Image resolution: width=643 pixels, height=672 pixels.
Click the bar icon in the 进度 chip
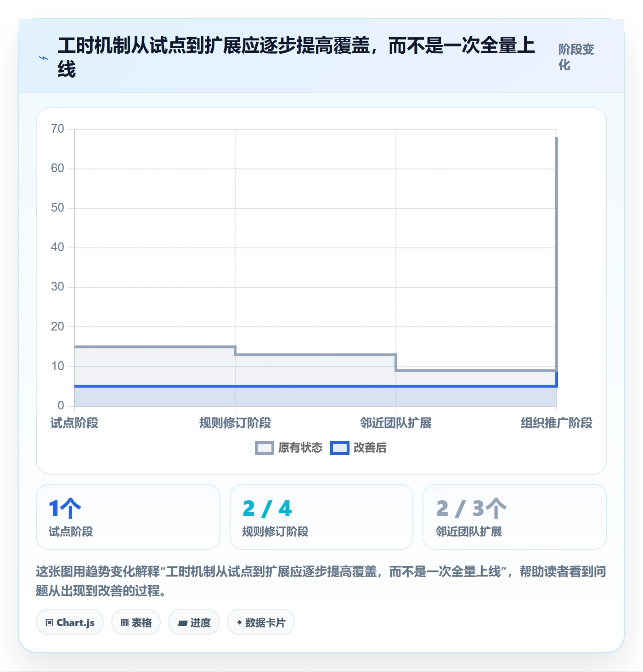pos(183,623)
